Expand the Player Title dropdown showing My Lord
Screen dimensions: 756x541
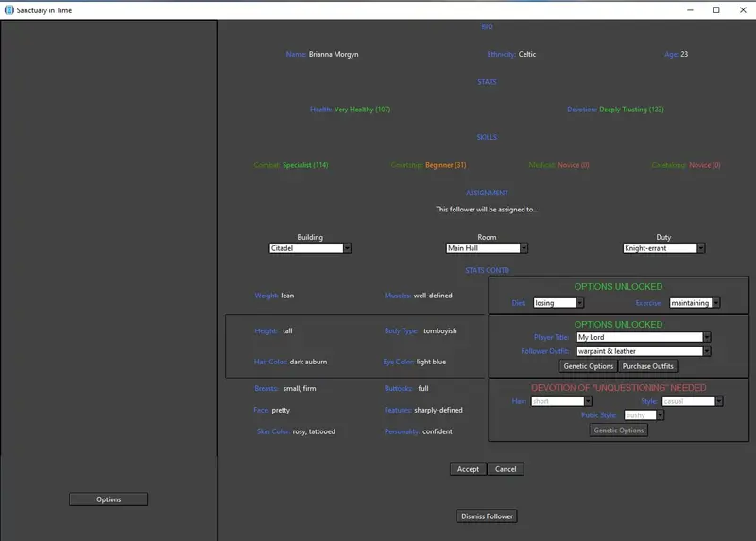pos(644,337)
